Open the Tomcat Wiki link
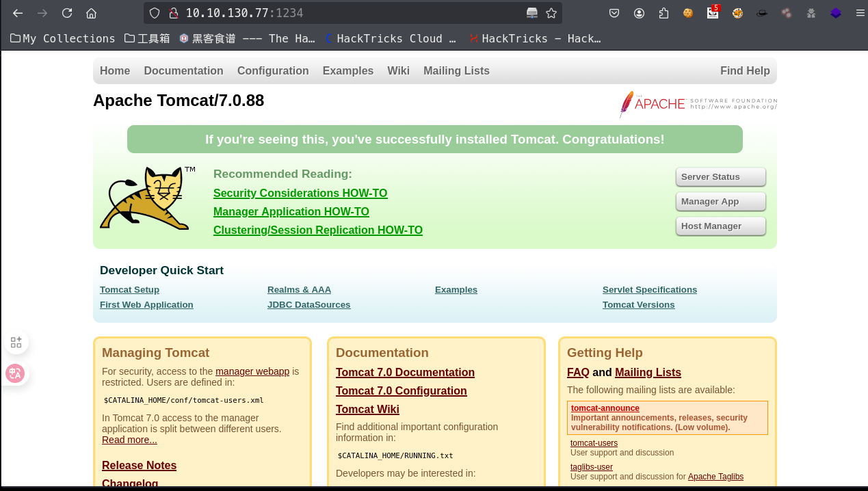 (x=367, y=409)
